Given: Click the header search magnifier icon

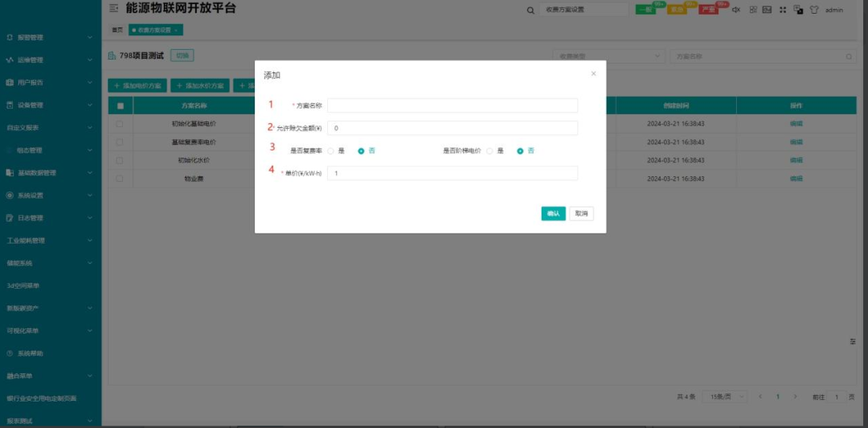Looking at the screenshot, I should tap(530, 10).
